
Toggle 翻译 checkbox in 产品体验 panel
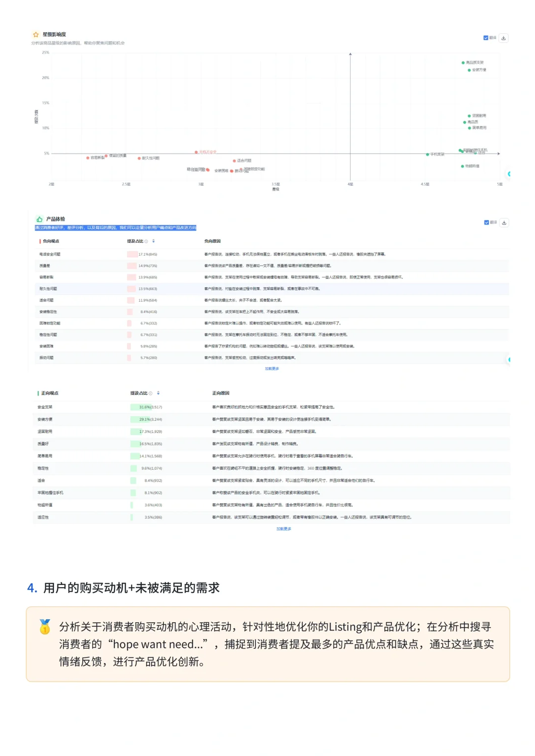pyautogui.click(x=486, y=222)
